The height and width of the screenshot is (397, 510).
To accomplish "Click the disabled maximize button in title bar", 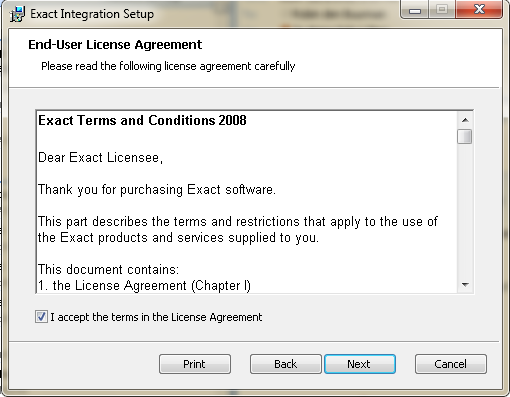I will tap(442, 10).
